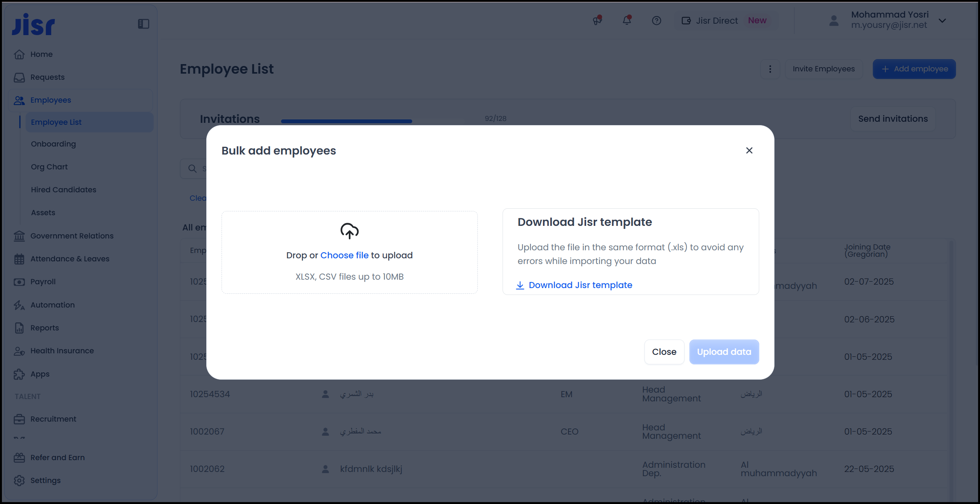Open Payroll in the sidebar
Viewport: 980px width, 504px height.
tap(43, 282)
